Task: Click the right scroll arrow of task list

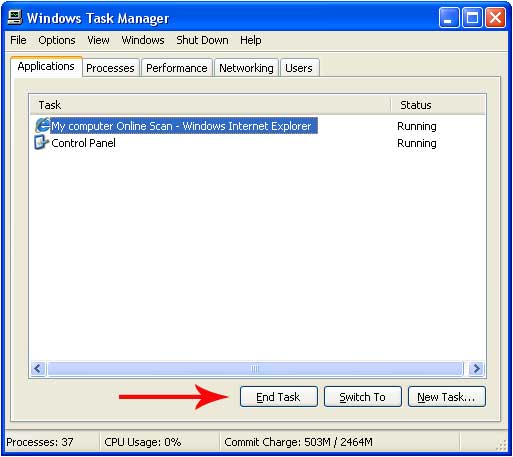Action: pyautogui.click(x=477, y=369)
